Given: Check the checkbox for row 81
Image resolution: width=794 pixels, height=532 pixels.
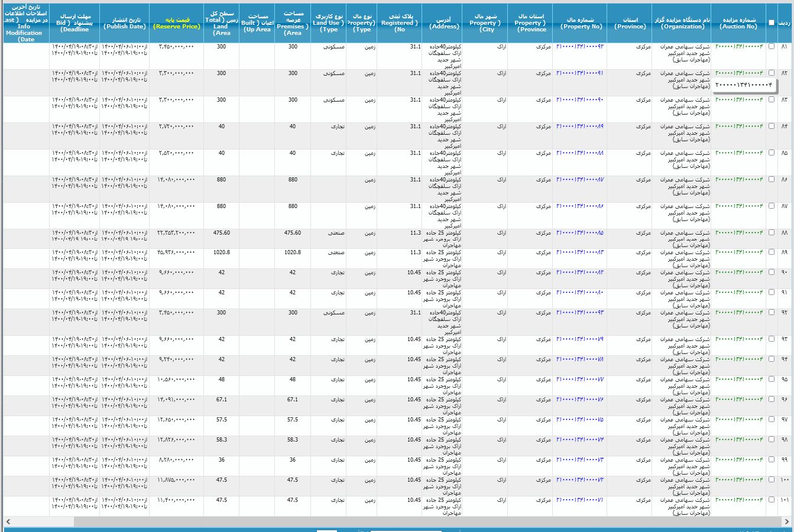Looking at the screenshot, I should [x=771, y=46].
